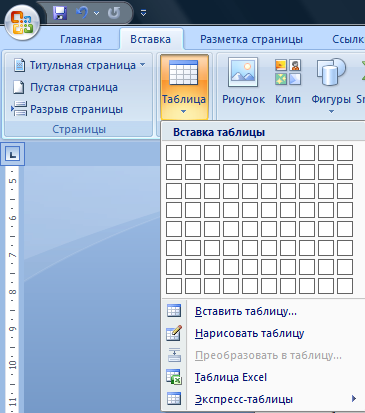Click the Вставить таблицу grid icon
This screenshot has height=413, width=365.
pos(174,311)
